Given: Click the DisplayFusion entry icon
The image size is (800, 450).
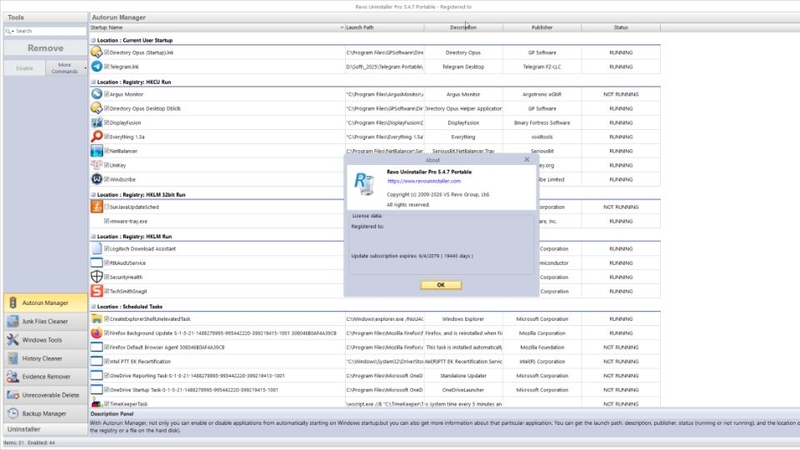Looking at the screenshot, I should click(96, 122).
